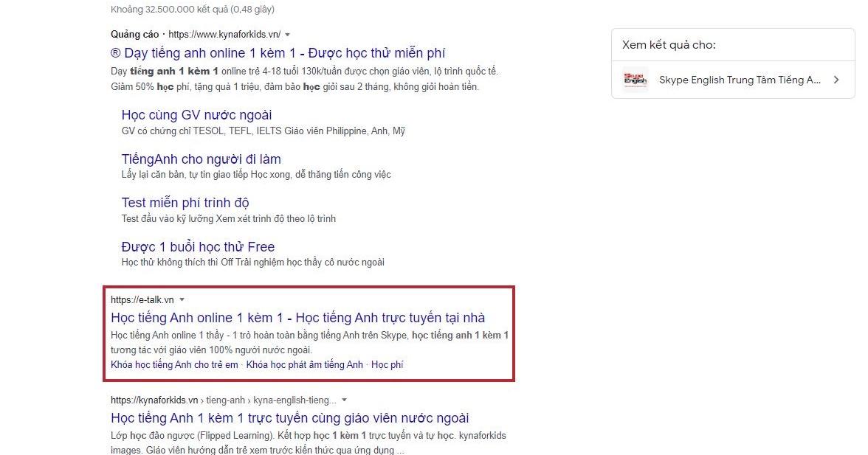Expand dropdown arrow beside e-talk.vn URL

tap(182, 299)
